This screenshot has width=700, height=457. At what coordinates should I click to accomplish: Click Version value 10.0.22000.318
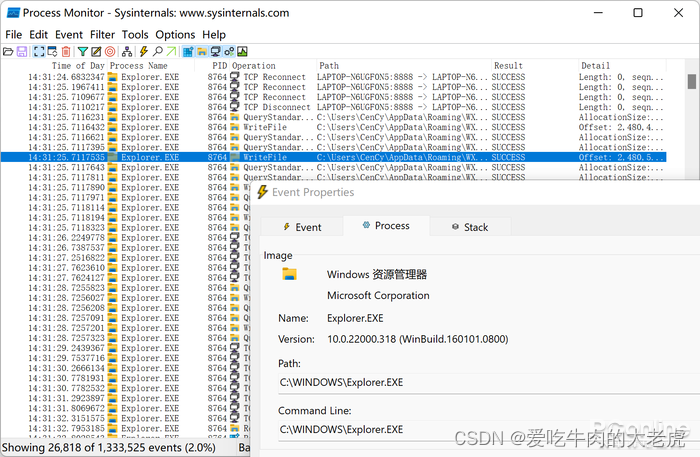point(417,339)
